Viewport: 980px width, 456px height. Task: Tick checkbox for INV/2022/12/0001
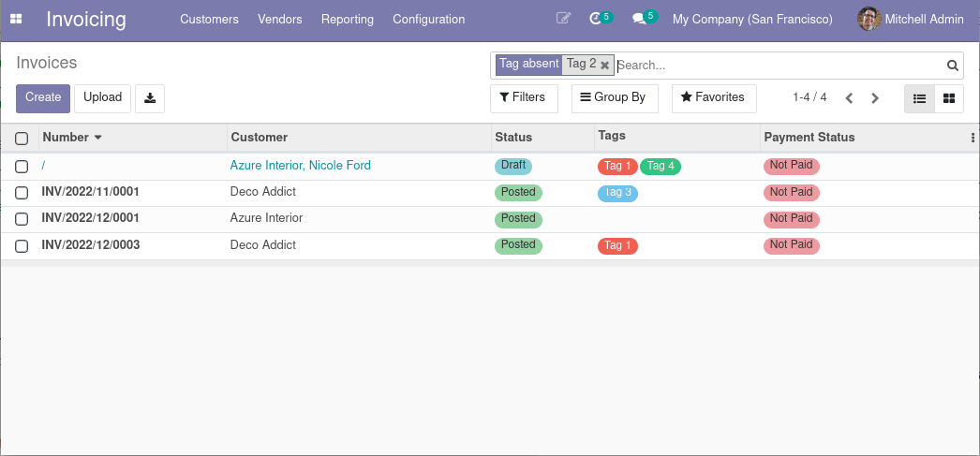pos(22,218)
